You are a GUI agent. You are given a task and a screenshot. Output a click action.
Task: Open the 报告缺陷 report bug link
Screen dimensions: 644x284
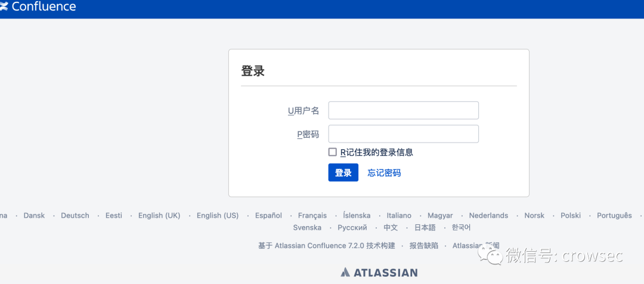424,246
